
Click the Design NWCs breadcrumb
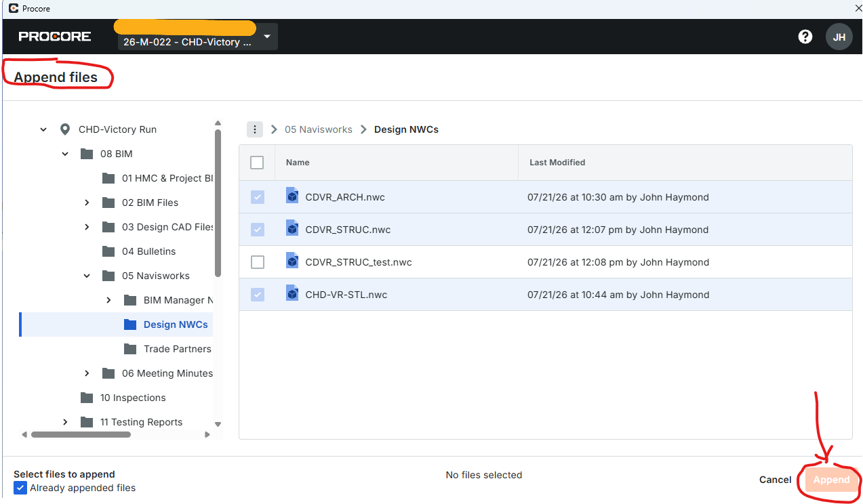pyautogui.click(x=406, y=129)
